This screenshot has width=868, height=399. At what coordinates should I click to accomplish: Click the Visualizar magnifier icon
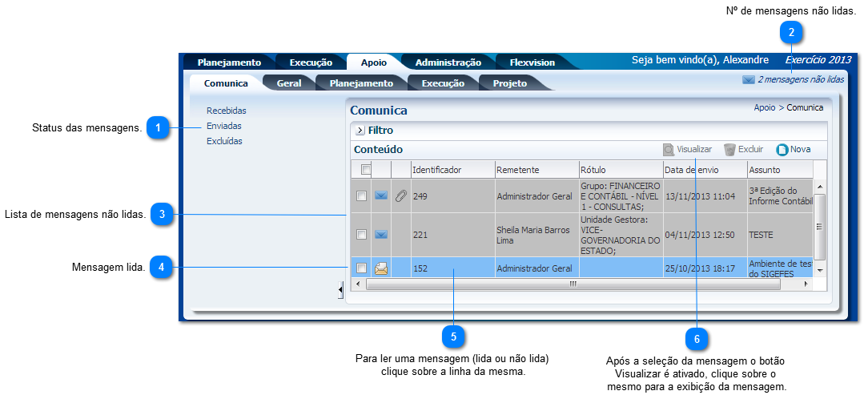pyautogui.click(x=669, y=150)
